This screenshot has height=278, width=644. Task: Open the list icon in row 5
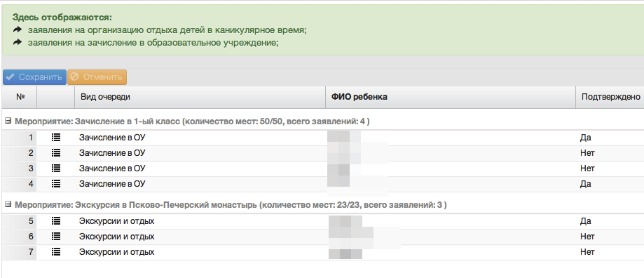[x=56, y=221]
